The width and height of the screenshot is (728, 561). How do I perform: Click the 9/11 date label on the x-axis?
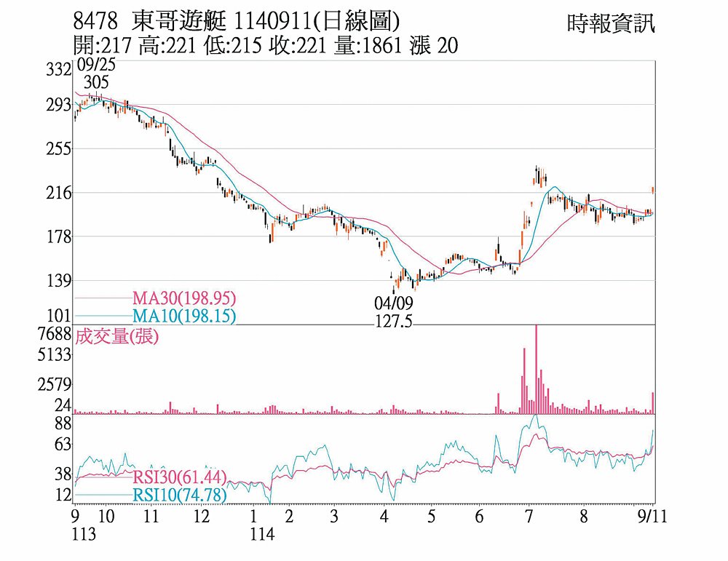[x=652, y=516]
